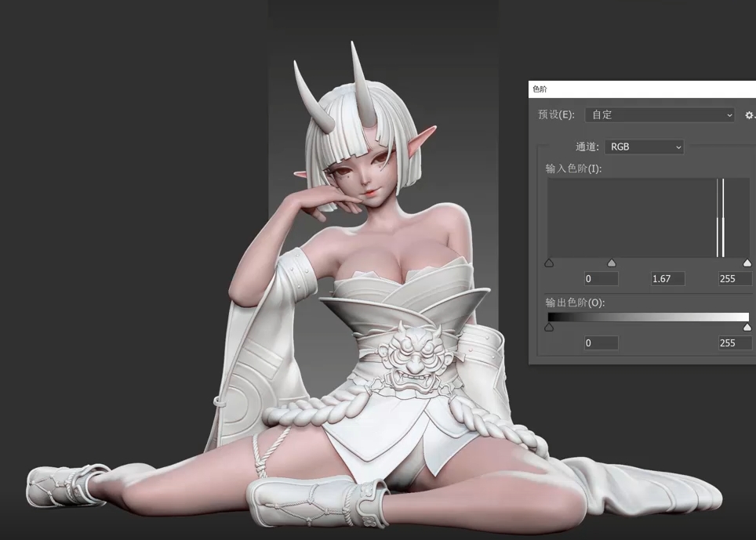756x540 pixels.
Task: Click the output white slider handle
Action: pos(747,328)
